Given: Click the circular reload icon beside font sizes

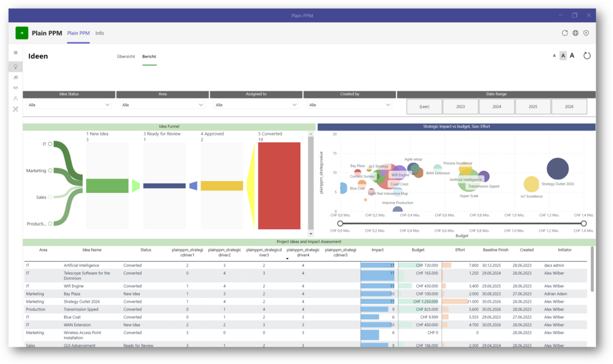Looking at the screenshot, I should (587, 56).
